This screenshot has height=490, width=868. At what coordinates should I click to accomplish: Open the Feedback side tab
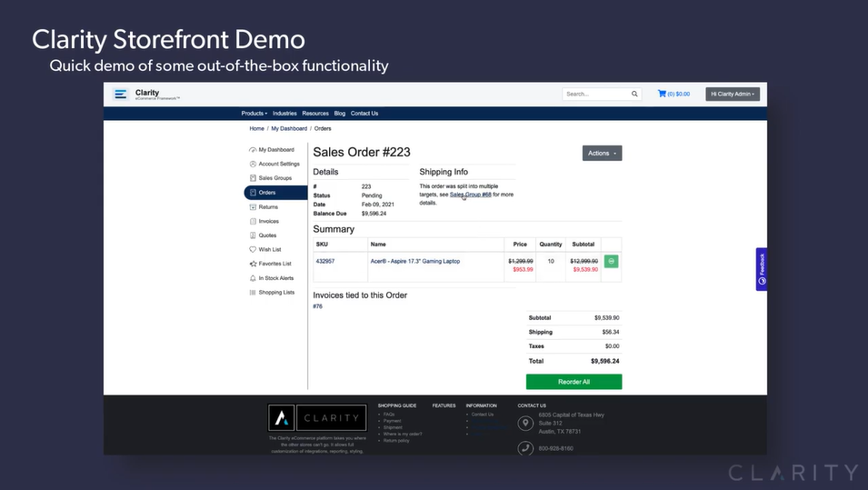tap(762, 269)
